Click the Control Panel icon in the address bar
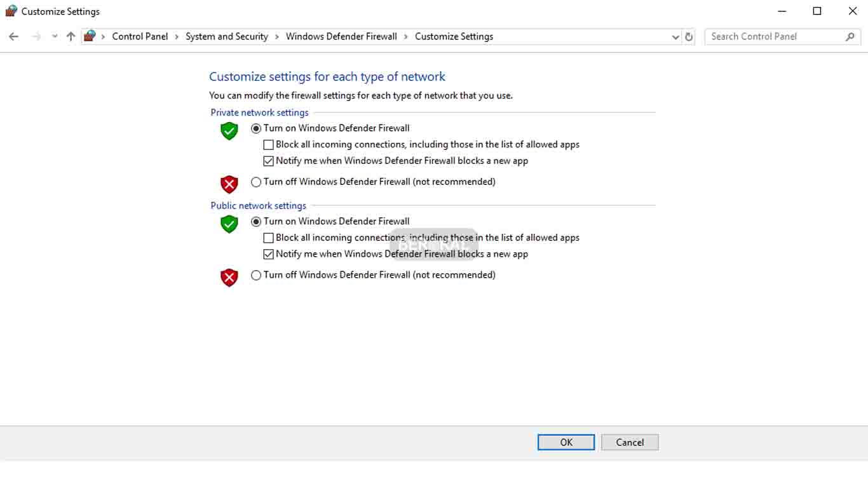Viewport: 868px width, 488px height. click(90, 36)
